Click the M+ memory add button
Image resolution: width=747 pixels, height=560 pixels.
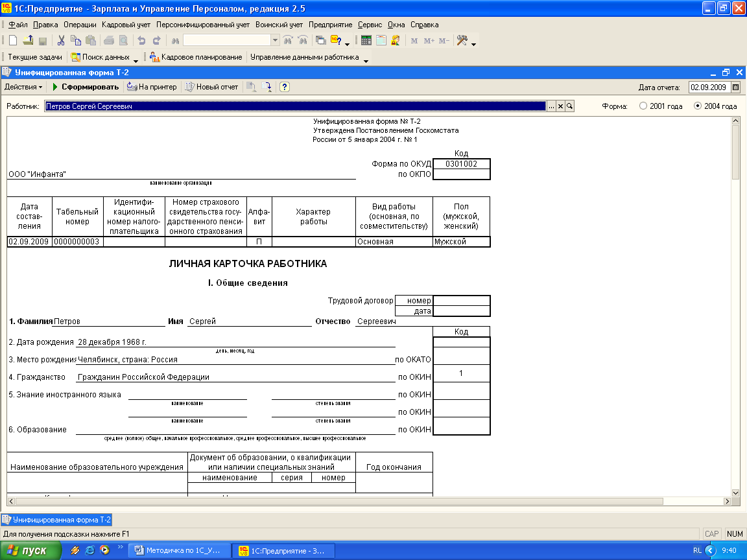pos(429,41)
